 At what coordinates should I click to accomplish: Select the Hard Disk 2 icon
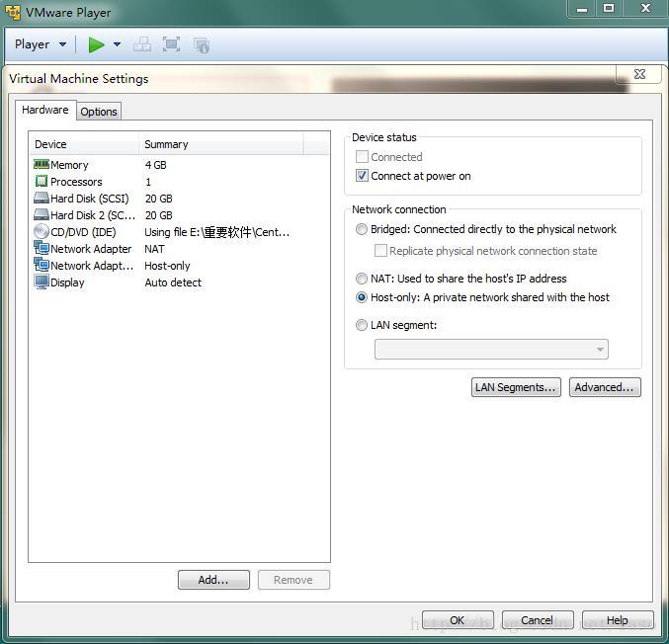(41, 214)
